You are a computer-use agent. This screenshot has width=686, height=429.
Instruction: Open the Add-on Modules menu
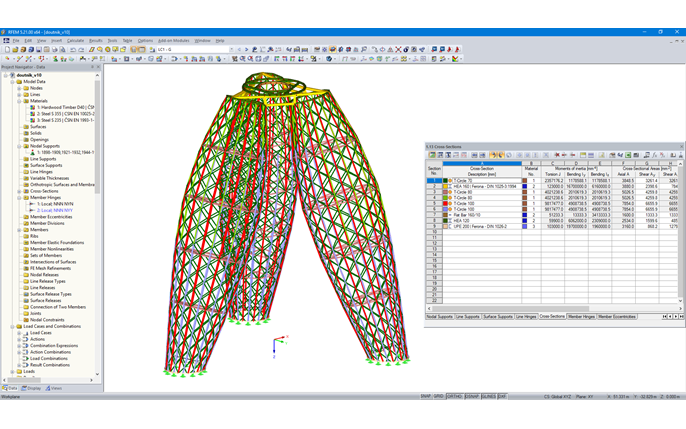[x=174, y=40]
